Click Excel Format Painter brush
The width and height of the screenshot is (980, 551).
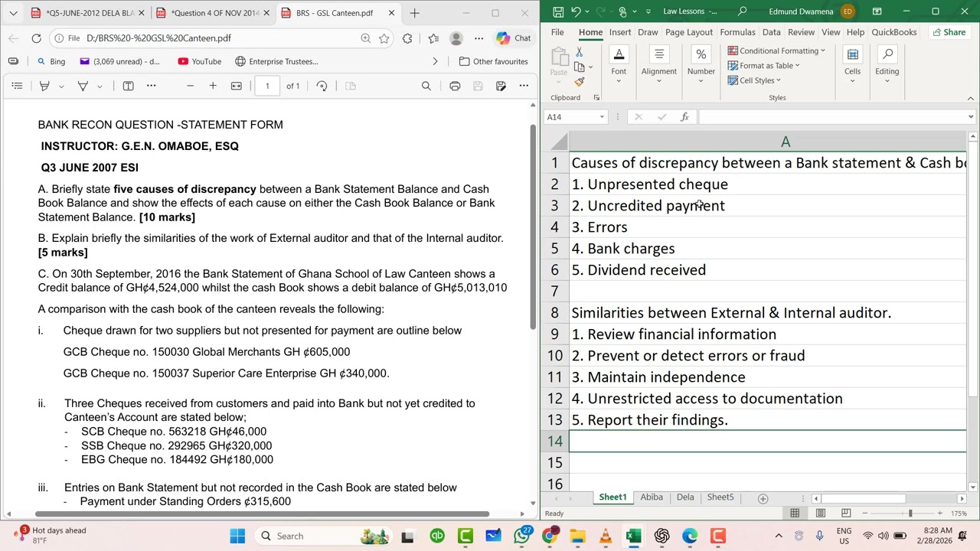[x=579, y=81]
